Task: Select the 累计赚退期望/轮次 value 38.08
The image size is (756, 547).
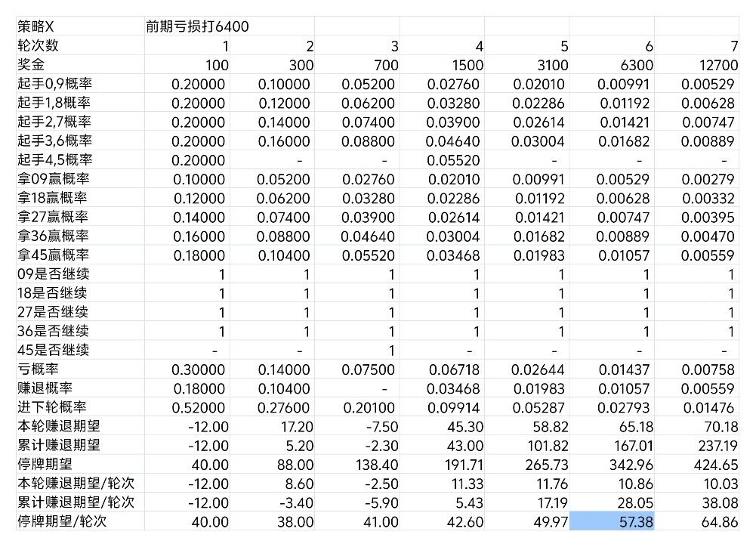Action: click(720, 502)
